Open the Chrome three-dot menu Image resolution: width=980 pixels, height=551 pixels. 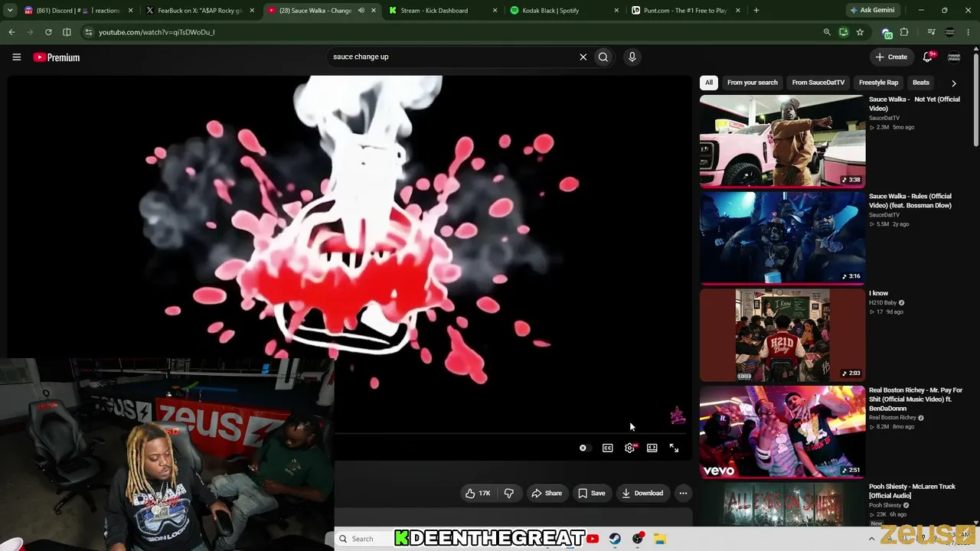pyautogui.click(x=969, y=32)
